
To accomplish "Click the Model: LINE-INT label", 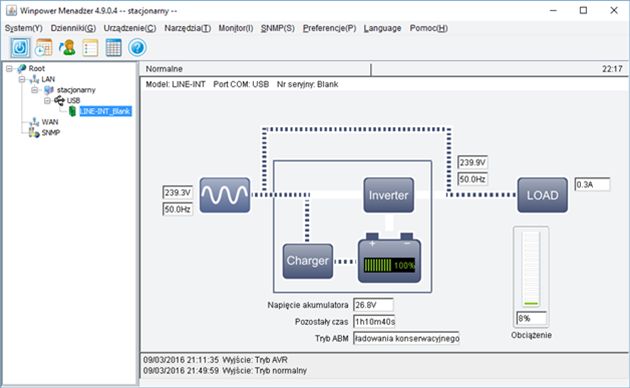I will 175,84.
